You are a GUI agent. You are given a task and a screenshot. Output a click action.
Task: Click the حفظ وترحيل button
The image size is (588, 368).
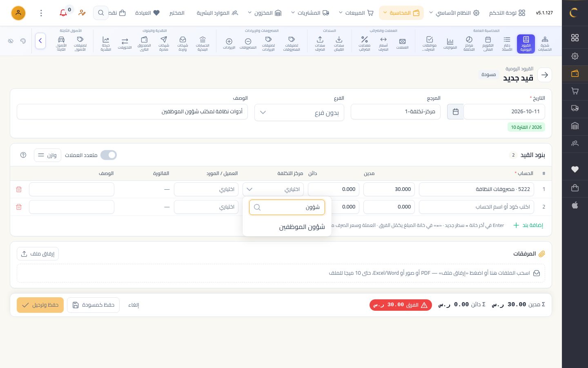40,305
